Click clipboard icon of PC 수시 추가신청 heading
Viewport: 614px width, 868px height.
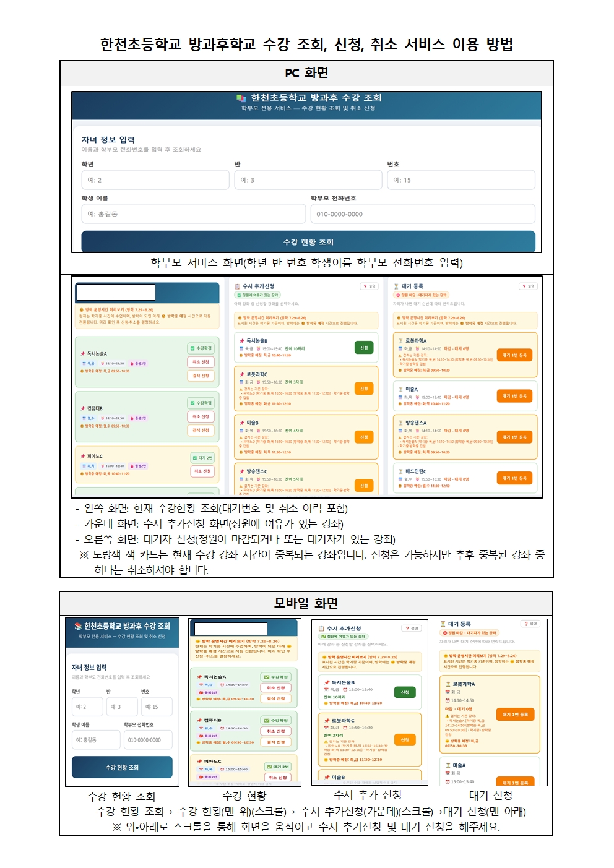point(237,286)
